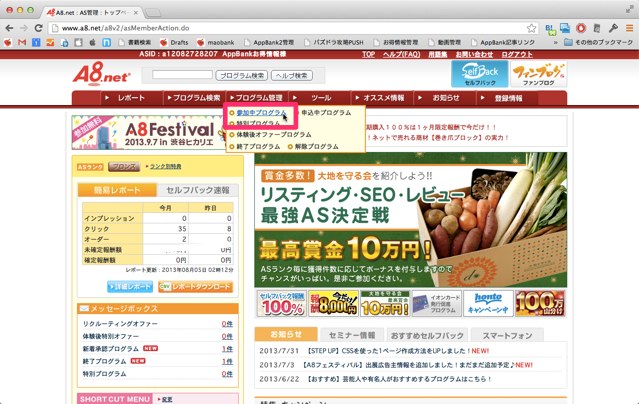Click the A8.net logo
639x404 pixels.
tap(101, 74)
